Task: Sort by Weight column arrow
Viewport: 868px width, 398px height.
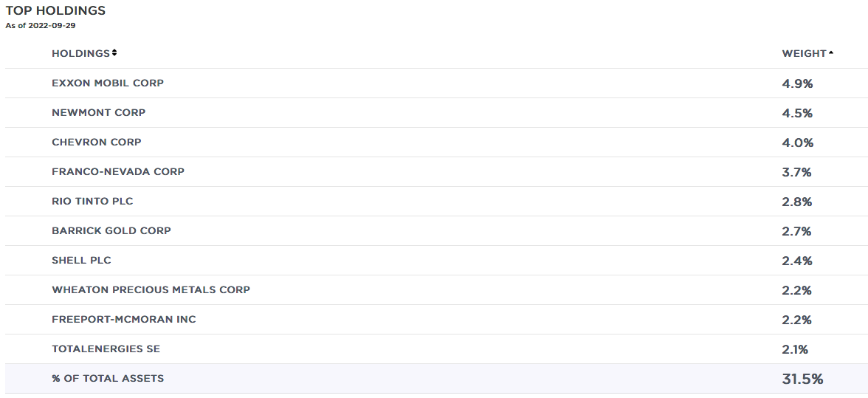Action: point(831,53)
